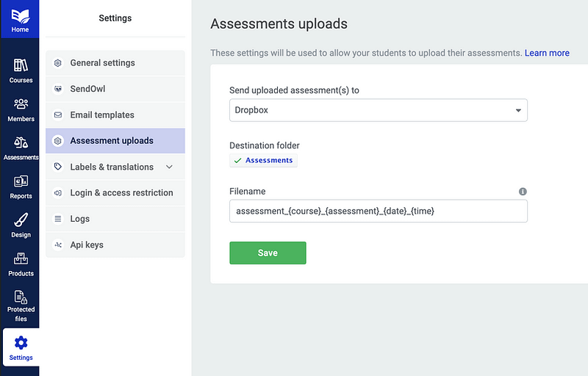Image resolution: width=588 pixels, height=376 pixels.
Task: Open the Api keys settings page
Action: pyautogui.click(x=86, y=245)
